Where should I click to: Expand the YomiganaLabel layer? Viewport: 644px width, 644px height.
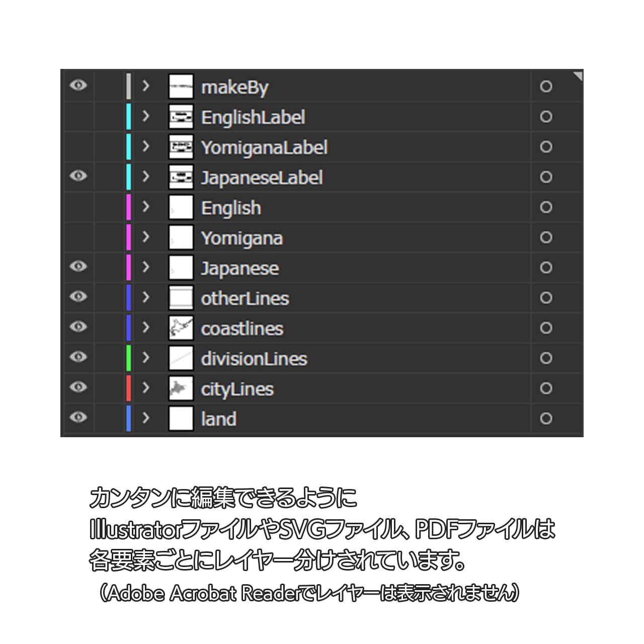click(146, 146)
